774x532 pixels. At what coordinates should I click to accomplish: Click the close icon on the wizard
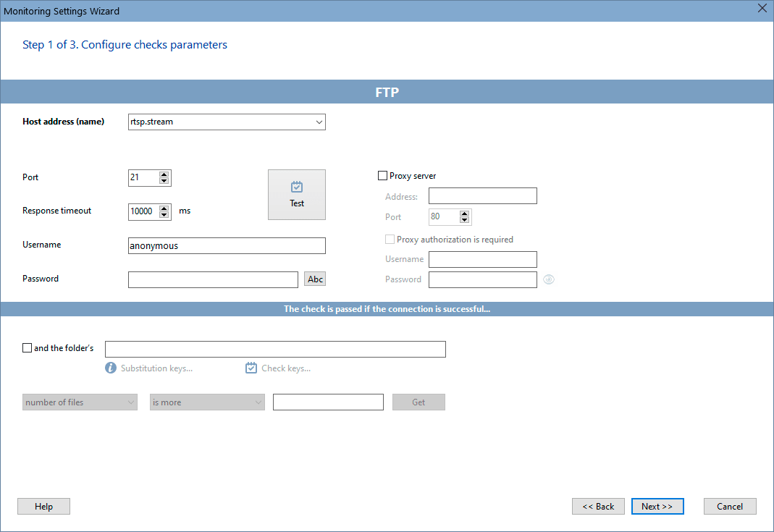coord(762,9)
